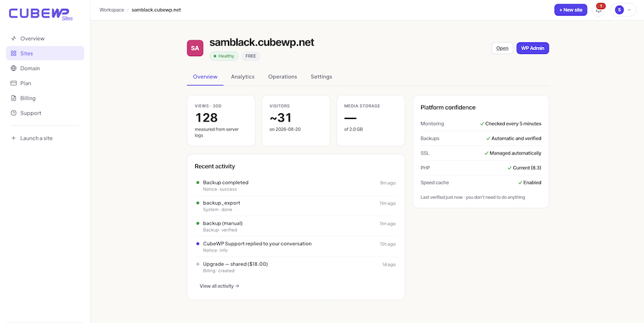This screenshot has width=644, height=323.
Task: Click the Last verified just now note
Action: click(x=473, y=198)
